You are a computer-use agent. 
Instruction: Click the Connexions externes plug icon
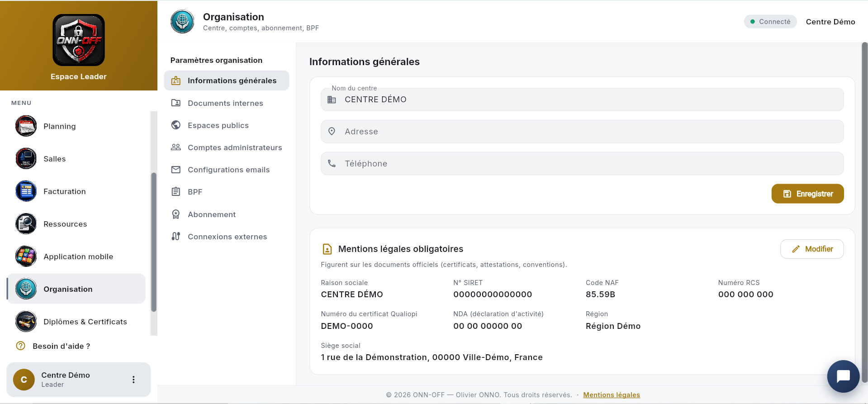176,237
